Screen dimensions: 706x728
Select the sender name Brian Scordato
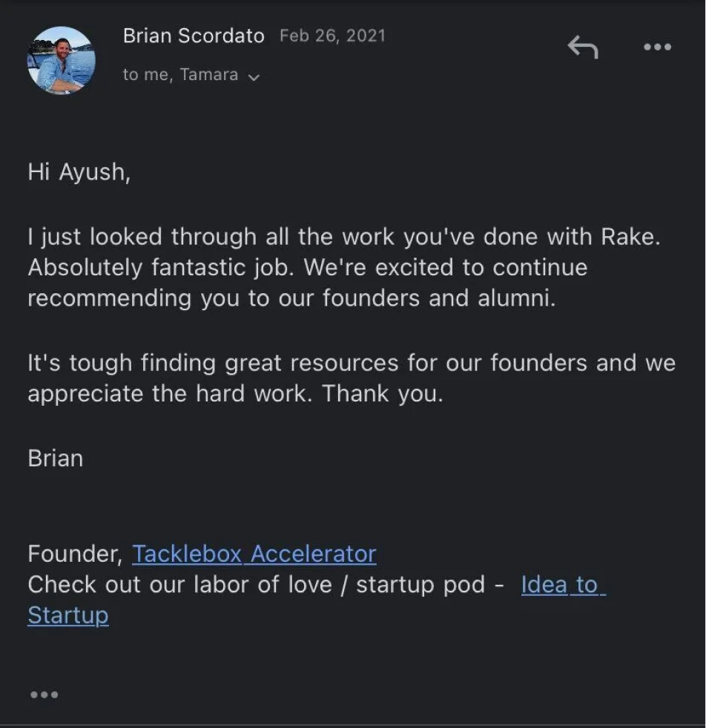[193, 36]
